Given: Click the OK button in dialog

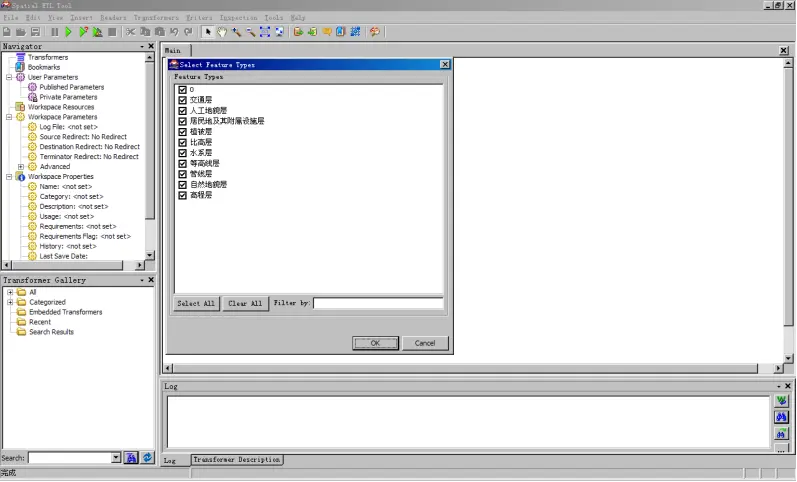Looking at the screenshot, I should [375, 343].
